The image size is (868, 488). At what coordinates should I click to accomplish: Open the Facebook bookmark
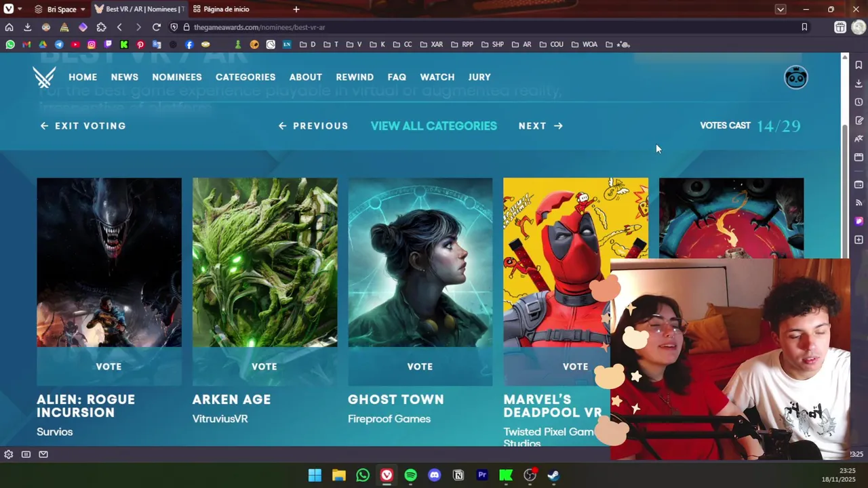pos(189,44)
